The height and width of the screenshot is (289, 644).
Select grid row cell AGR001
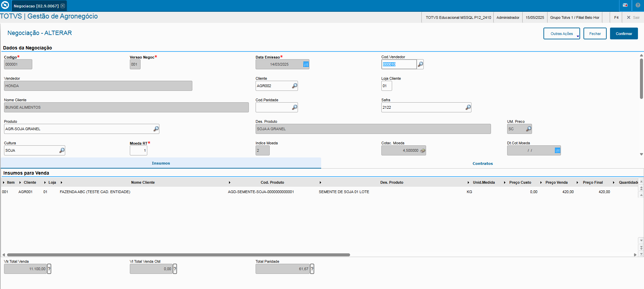click(26, 192)
